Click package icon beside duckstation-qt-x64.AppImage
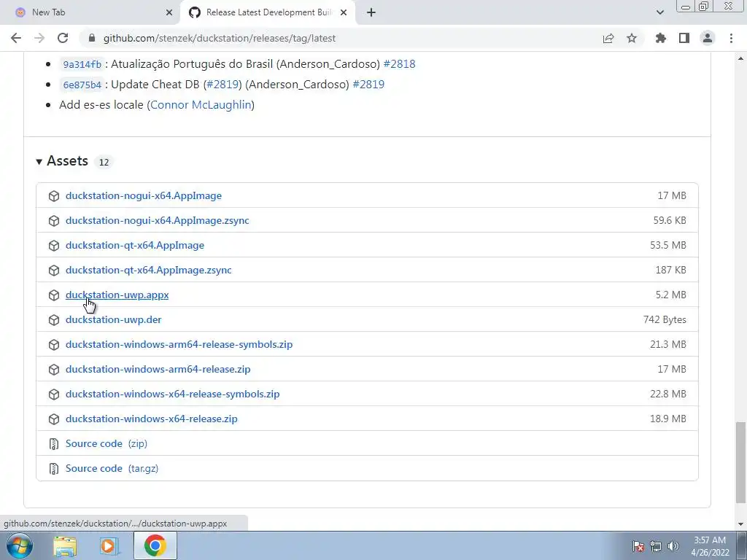The width and height of the screenshot is (747, 560). pyautogui.click(x=54, y=246)
